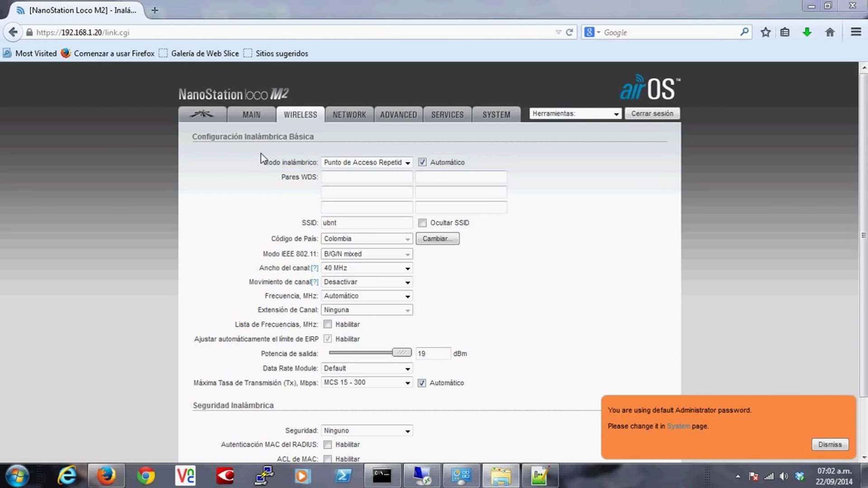
Task: Open the Data Rate Module dropdown
Action: click(367, 368)
